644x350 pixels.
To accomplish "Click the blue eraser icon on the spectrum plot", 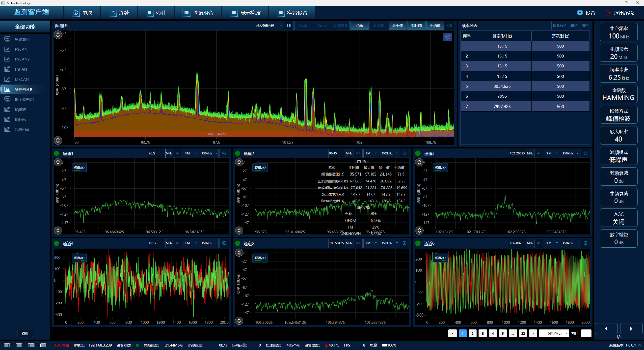I will tap(447, 37).
